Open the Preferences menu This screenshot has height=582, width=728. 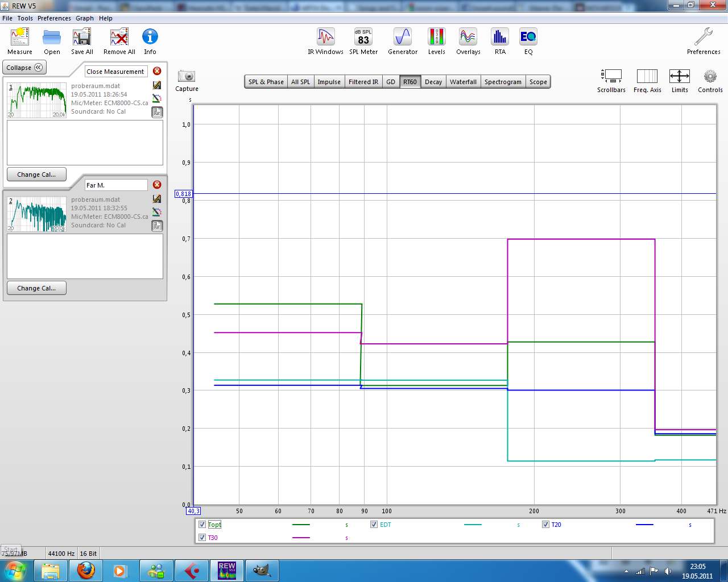[x=54, y=18]
